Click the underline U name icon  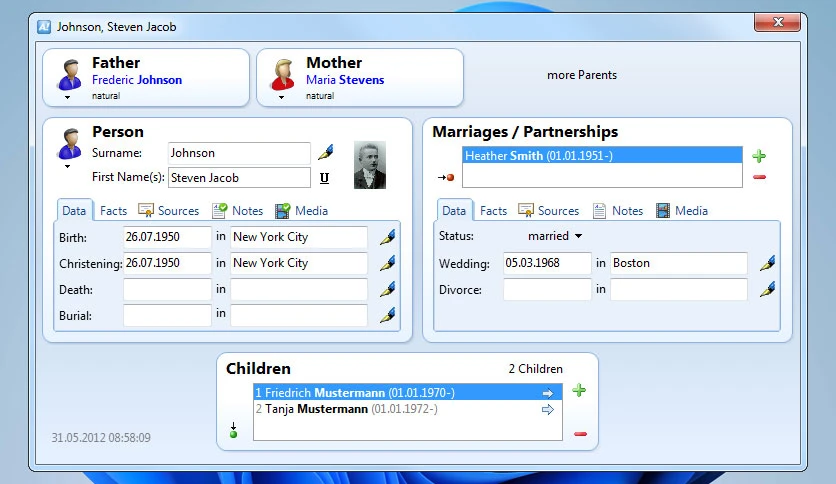coord(324,178)
